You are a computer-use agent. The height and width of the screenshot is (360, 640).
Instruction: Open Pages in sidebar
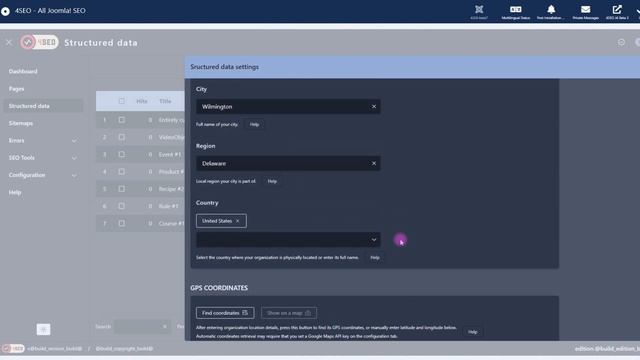click(x=16, y=89)
